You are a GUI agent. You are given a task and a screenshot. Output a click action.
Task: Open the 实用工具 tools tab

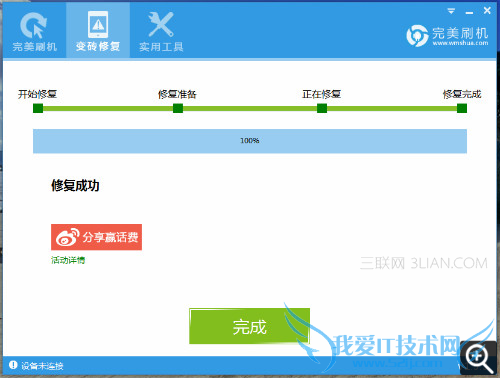[x=161, y=31]
